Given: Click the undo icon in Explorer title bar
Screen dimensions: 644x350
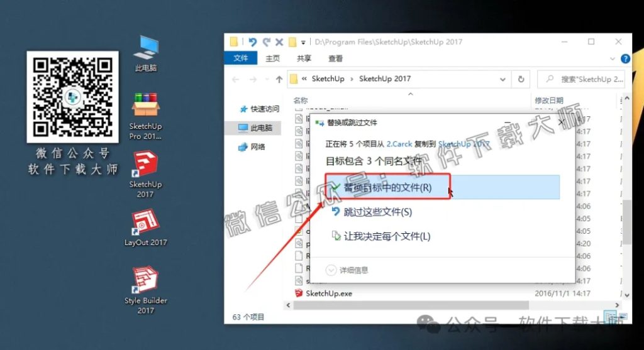Looking at the screenshot, I should point(253,42).
